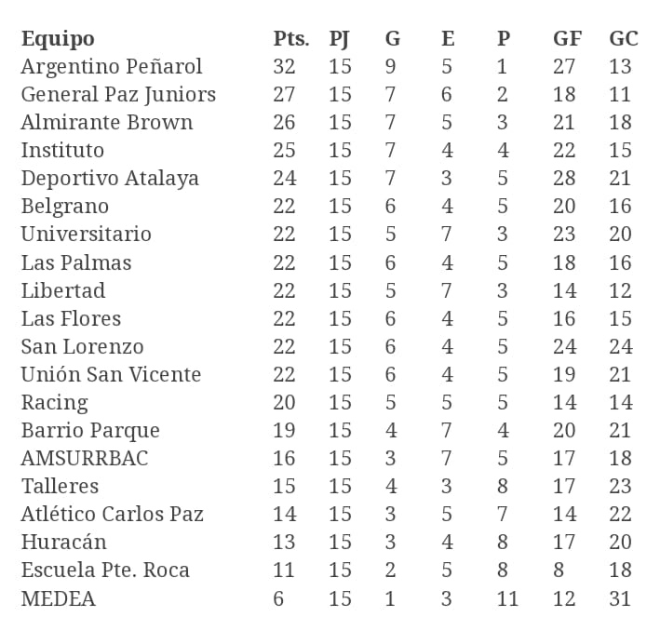Click on Almirante Brown team name
The height and width of the screenshot is (644, 660).
107,123
